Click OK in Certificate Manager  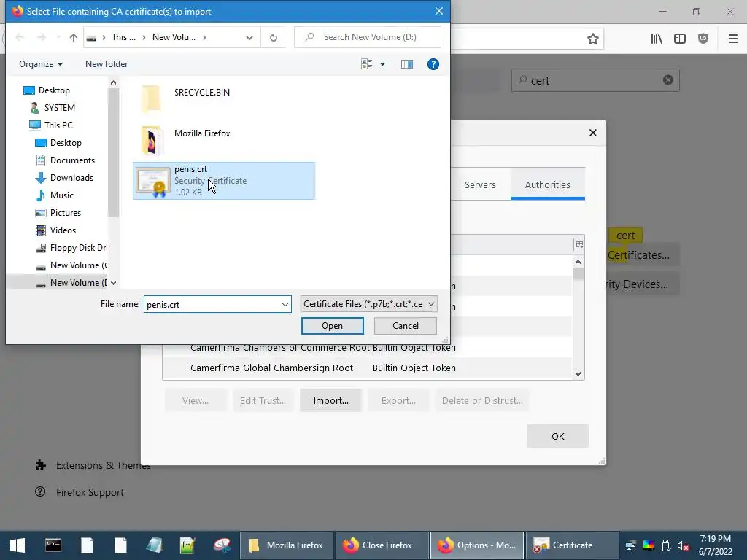[558, 436]
